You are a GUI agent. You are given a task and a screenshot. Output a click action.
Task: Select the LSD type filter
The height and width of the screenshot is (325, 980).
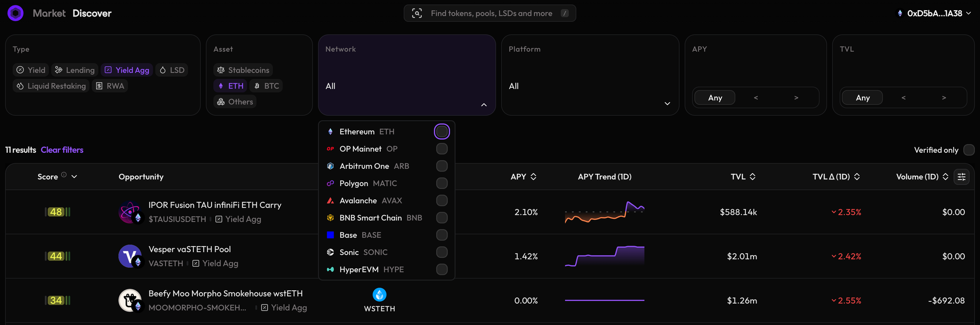(x=172, y=70)
